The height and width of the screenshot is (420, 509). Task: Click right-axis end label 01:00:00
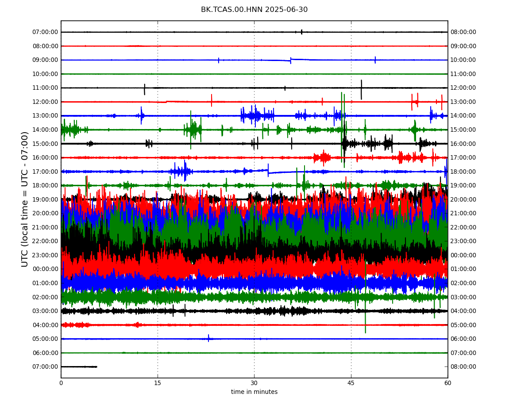(x=463, y=269)
